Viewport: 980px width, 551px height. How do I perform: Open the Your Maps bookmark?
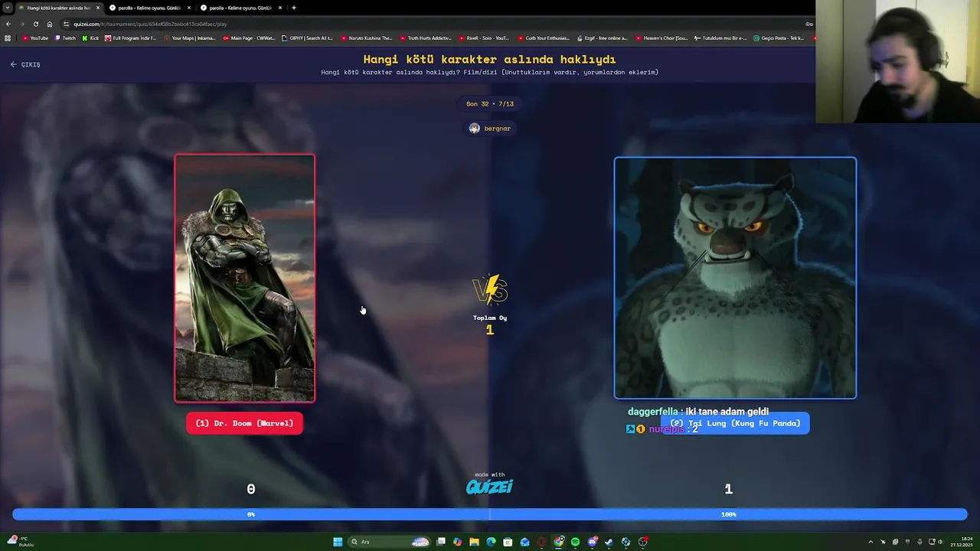[190, 38]
